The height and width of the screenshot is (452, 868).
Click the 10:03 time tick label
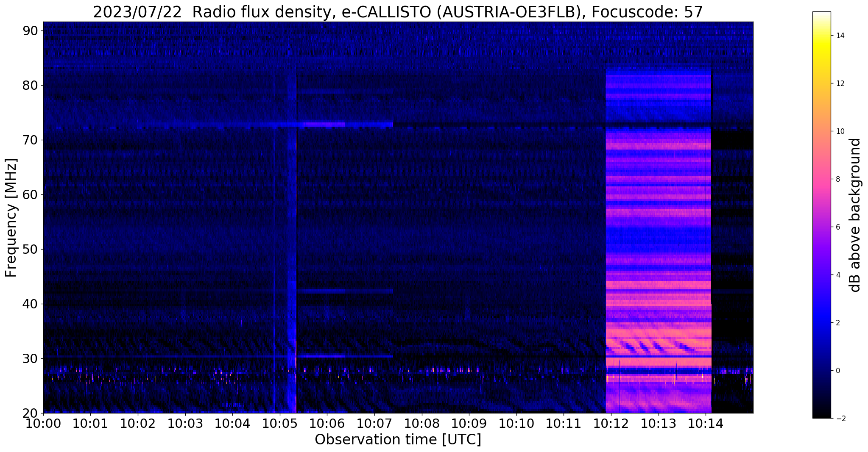[185, 423]
